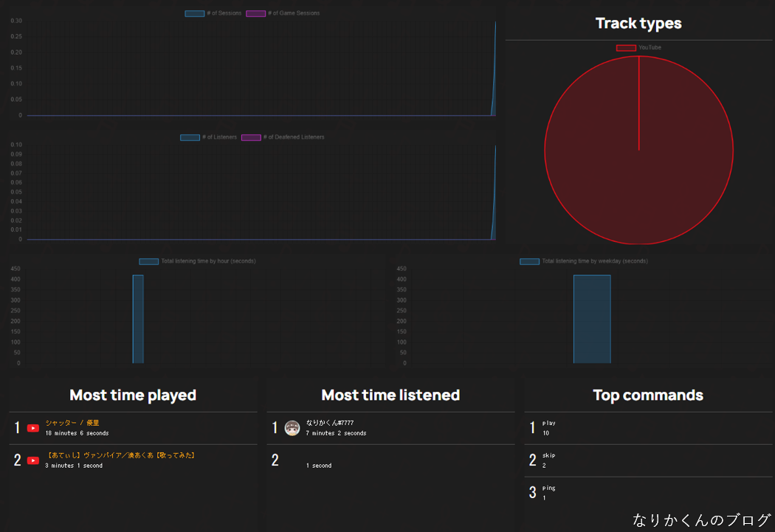This screenshot has height=532, width=775.
Task: Select the 'skip' entry in Top commands
Action: [x=548, y=455]
